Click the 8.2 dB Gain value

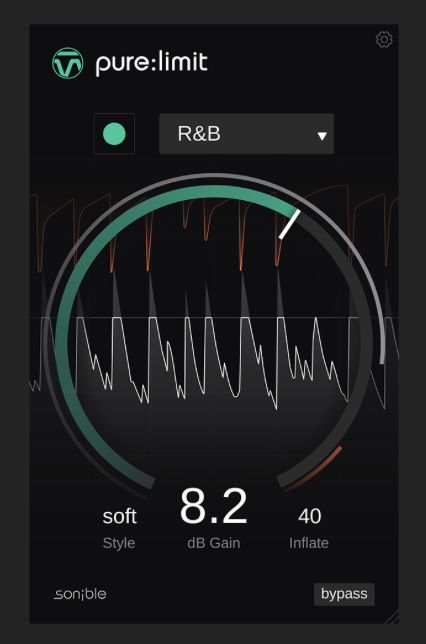pos(214,506)
